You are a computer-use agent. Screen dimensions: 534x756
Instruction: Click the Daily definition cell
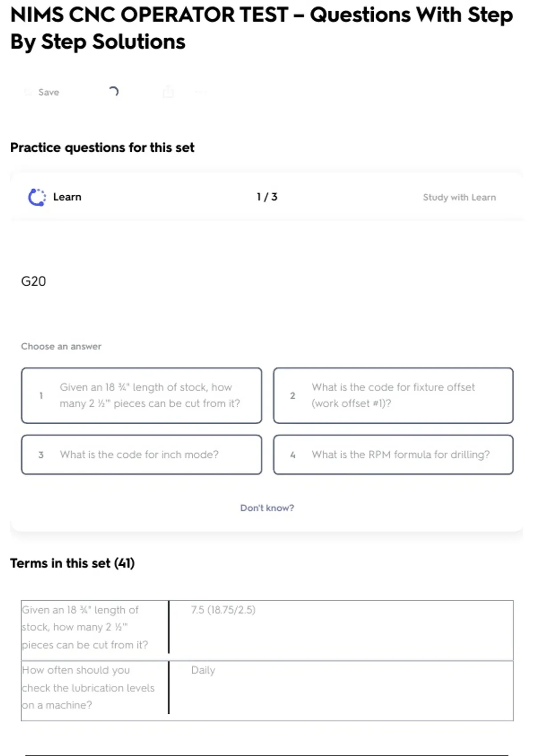tap(203, 670)
